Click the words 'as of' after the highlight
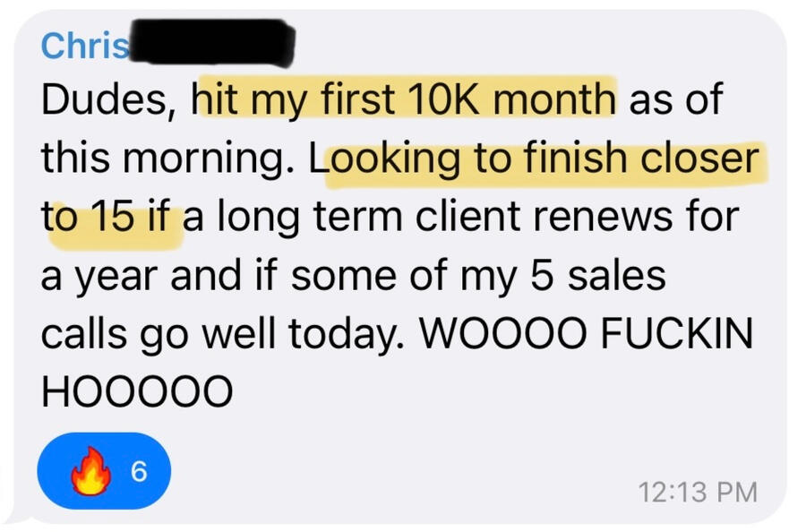The image size is (806, 532). coord(675,99)
